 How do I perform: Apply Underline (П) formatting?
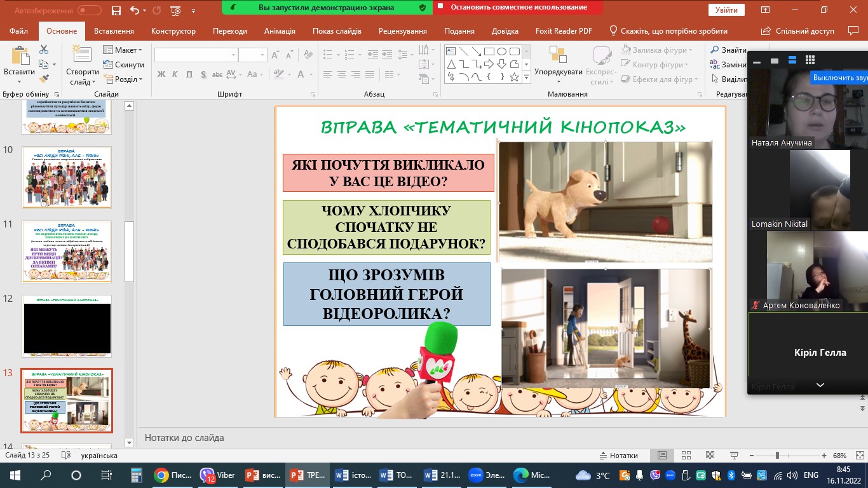coord(190,74)
